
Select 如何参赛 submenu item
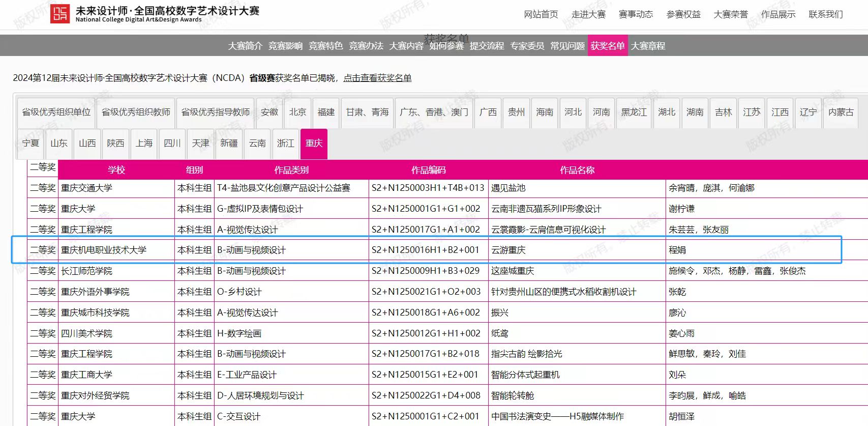point(446,46)
